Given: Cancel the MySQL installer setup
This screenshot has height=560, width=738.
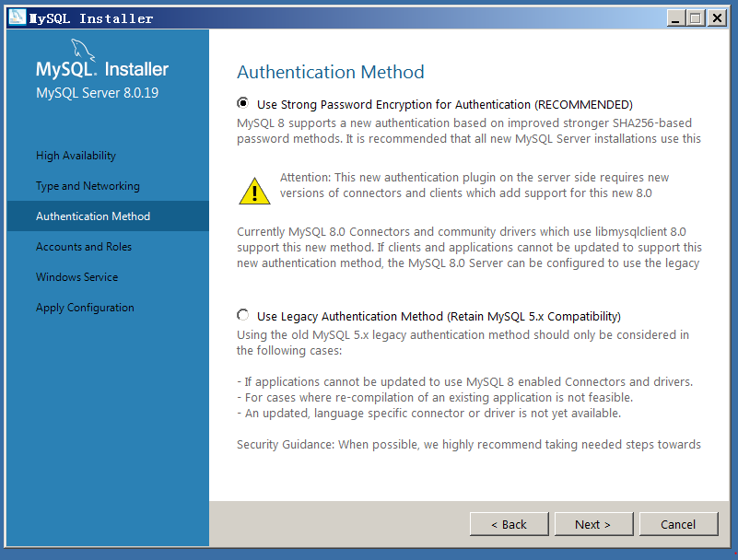Looking at the screenshot, I should 678,524.
